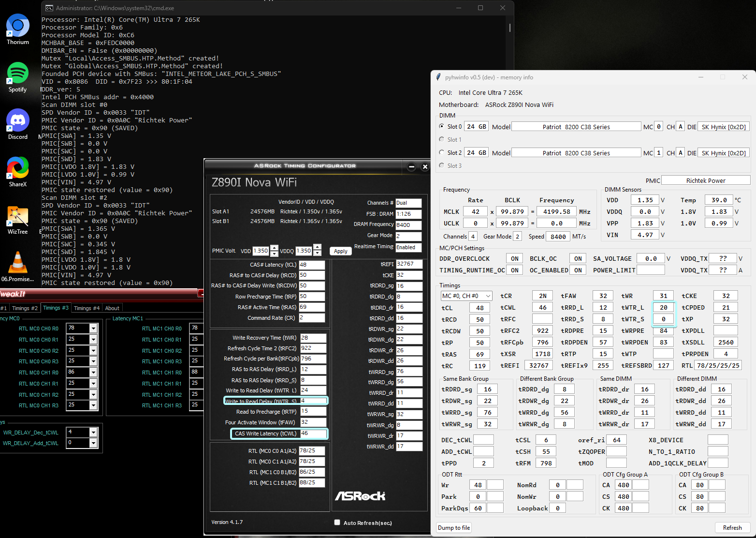Click the Command Rate (CR) field
Image resolution: width=756 pixels, height=538 pixels.
[x=312, y=318]
